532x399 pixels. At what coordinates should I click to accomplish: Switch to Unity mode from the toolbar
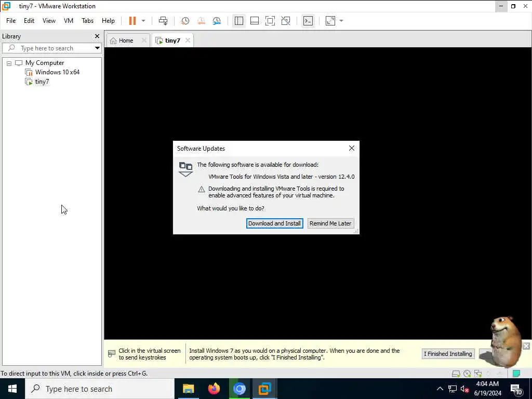pos(286,21)
